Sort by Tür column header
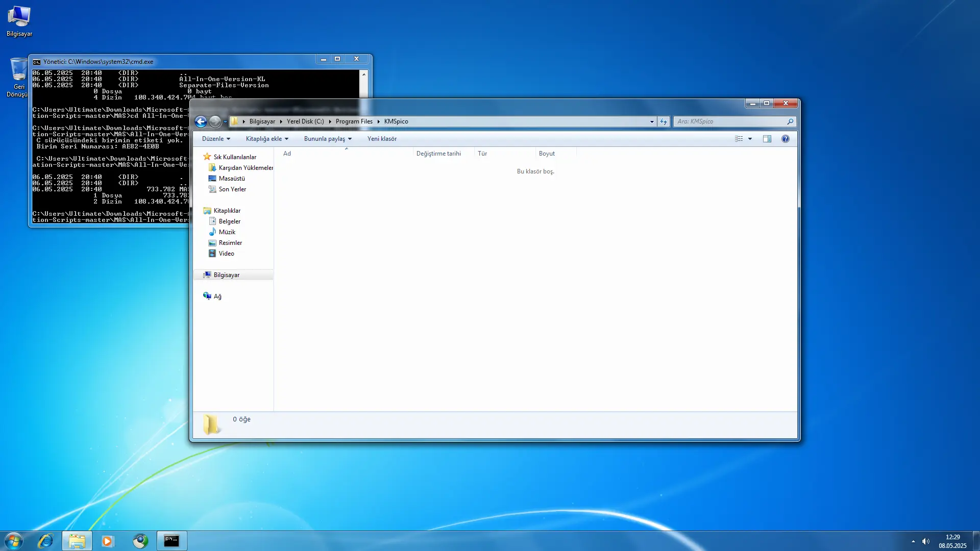980x551 pixels. click(504, 154)
